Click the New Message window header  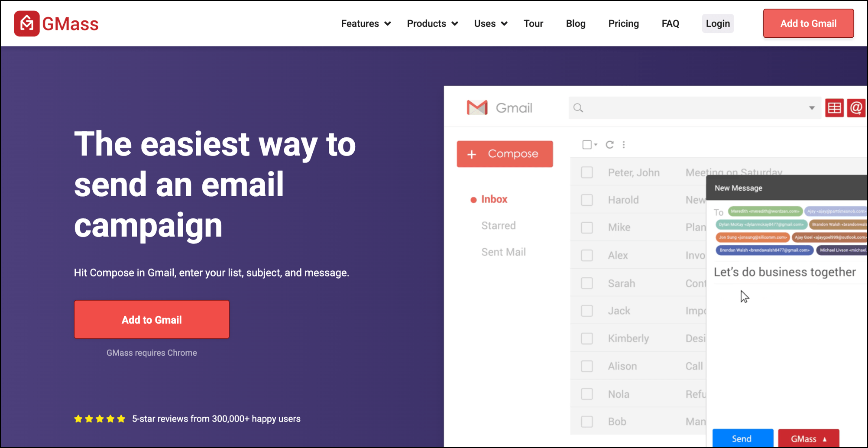[787, 188]
